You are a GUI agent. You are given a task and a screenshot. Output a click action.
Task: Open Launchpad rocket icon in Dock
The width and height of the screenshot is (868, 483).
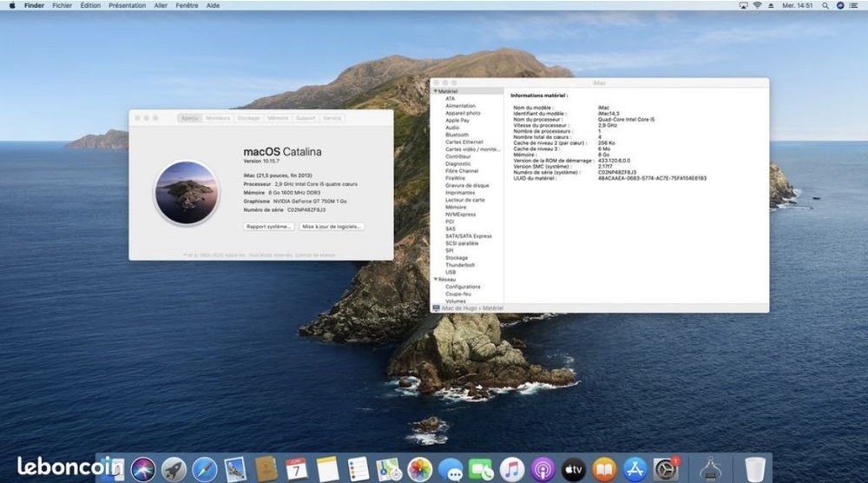[174, 470]
